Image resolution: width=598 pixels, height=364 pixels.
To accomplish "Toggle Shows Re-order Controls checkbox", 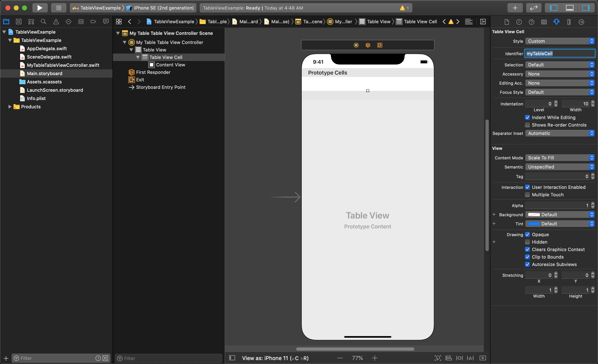I will 527,125.
